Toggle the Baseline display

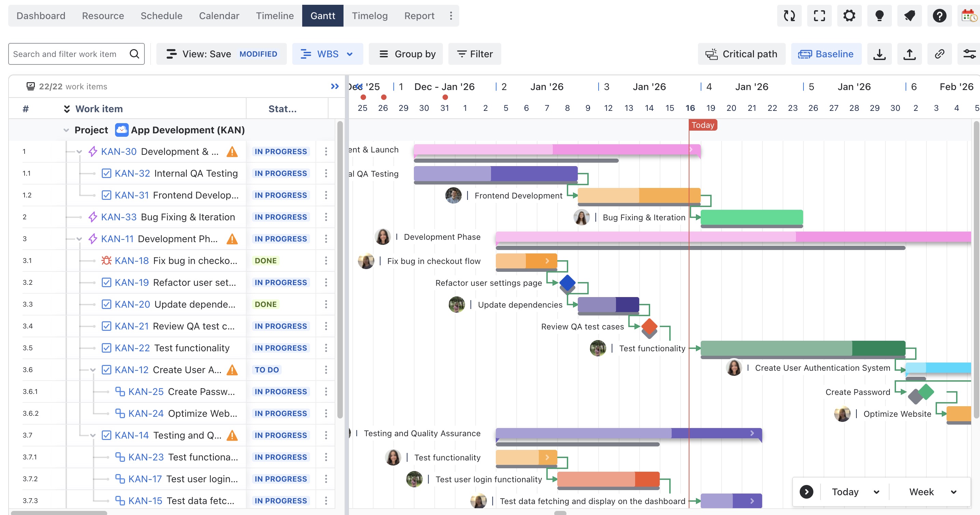[826, 54]
